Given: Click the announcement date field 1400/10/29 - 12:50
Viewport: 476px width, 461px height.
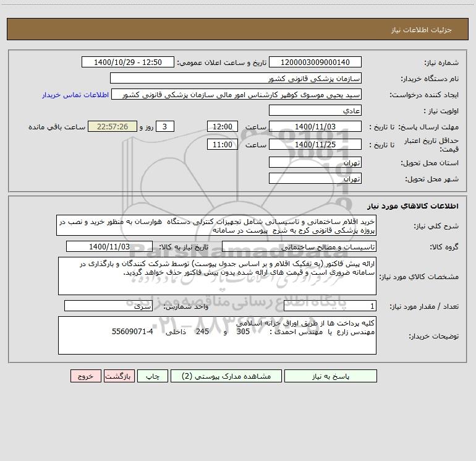Looking at the screenshot, I should tap(128, 62).
